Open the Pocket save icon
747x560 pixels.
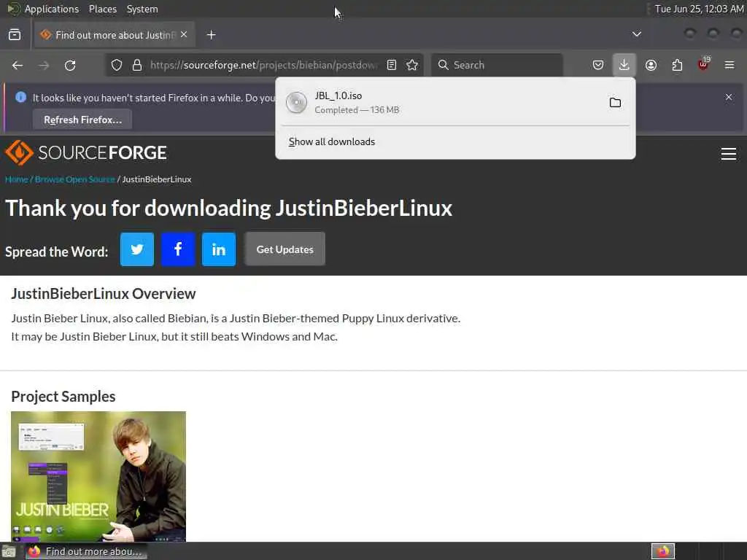[598, 65]
